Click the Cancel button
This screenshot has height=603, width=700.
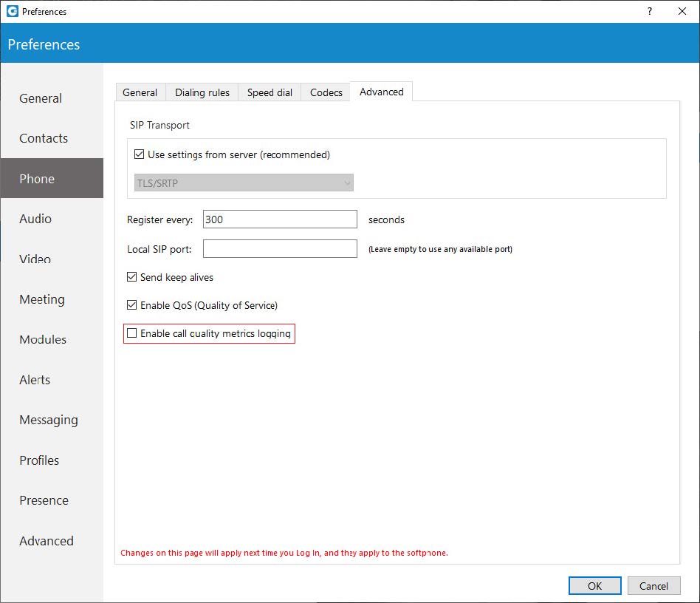pos(653,585)
